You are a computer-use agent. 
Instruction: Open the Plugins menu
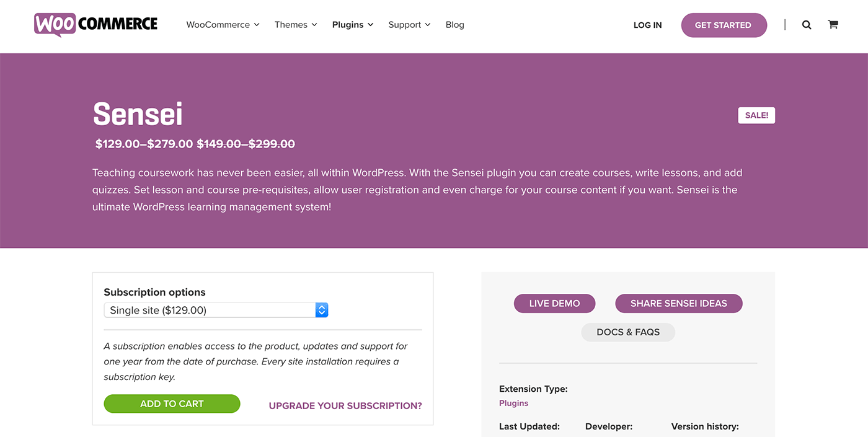coord(353,25)
